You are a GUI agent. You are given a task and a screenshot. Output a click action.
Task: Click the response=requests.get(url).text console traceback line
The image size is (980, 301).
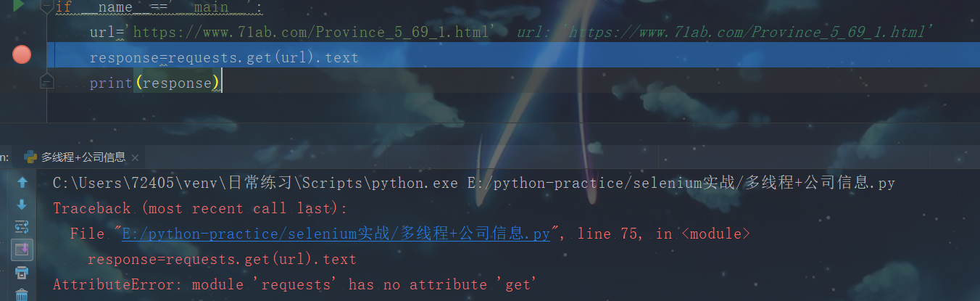coord(222,260)
